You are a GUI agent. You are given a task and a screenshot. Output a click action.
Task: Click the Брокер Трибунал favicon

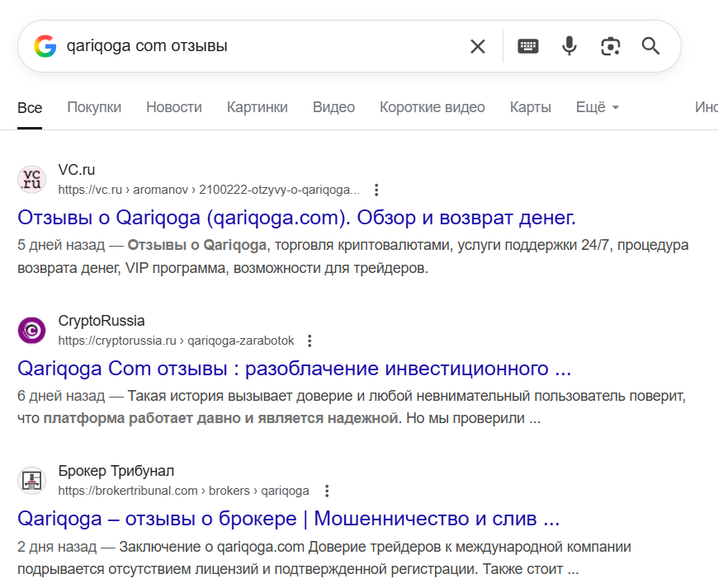[x=31, y=481]
